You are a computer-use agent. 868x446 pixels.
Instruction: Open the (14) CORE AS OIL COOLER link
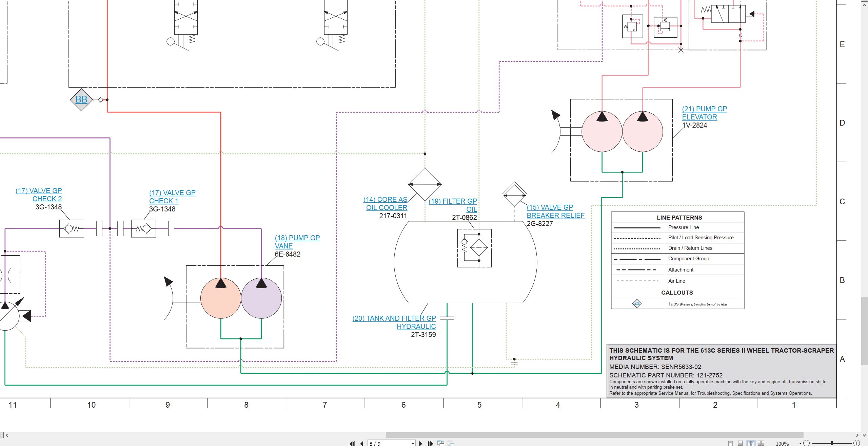pyautogui.click(x=386, y=204)
